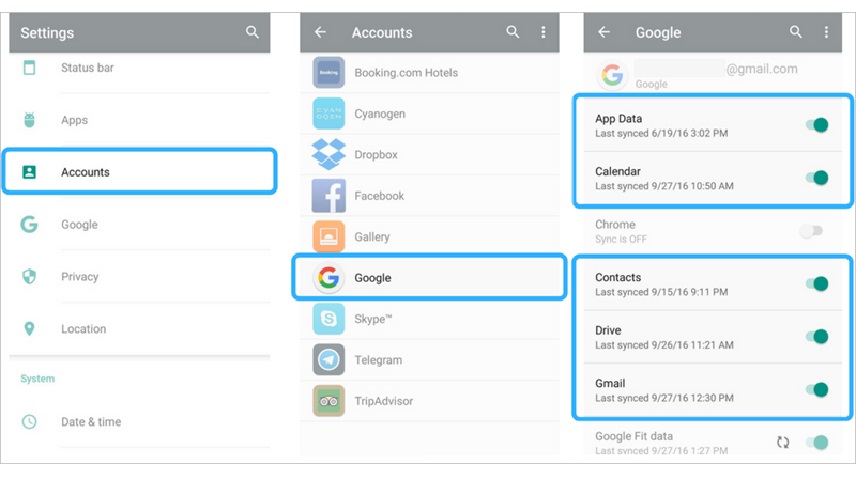The image size is (856, 482).
Task: Toggle Calendar sync switch
Action: coord(817,177)
